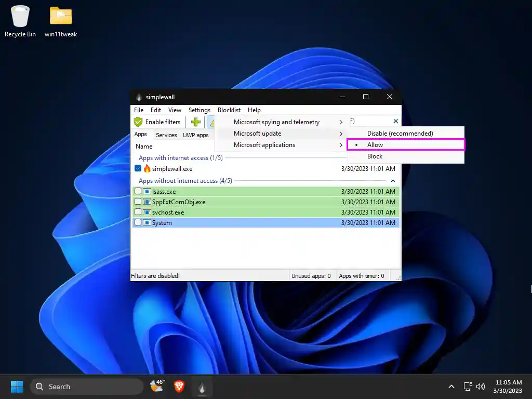Open the taskbar weather widget
This screenshot has height=399, width=532.
pyautogui.click(x=157, y=386)
